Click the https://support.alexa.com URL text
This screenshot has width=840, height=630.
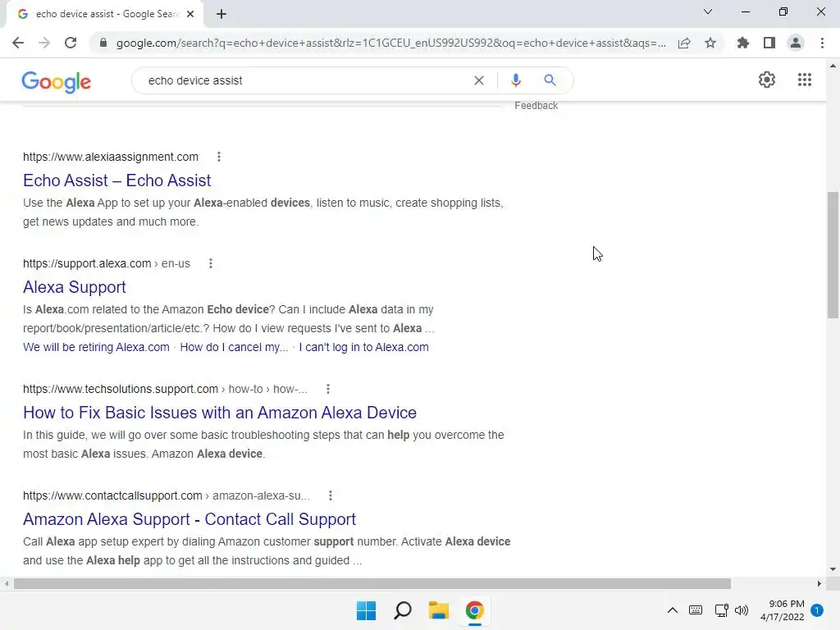[x=87, y=263]
